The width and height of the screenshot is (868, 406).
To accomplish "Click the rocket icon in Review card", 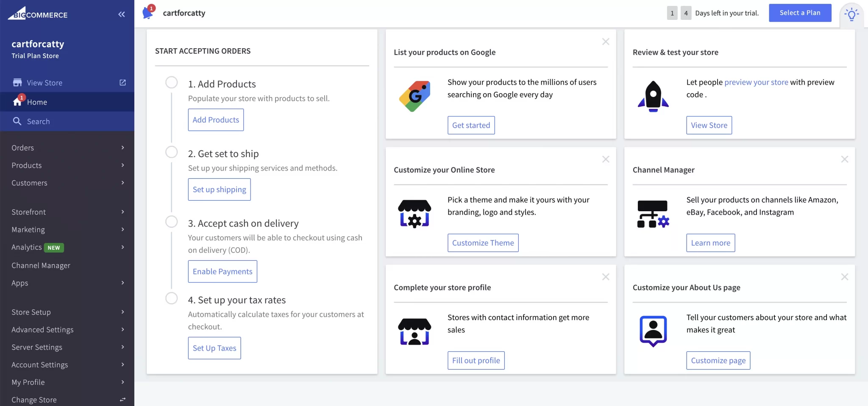I will tap(653, 97).
